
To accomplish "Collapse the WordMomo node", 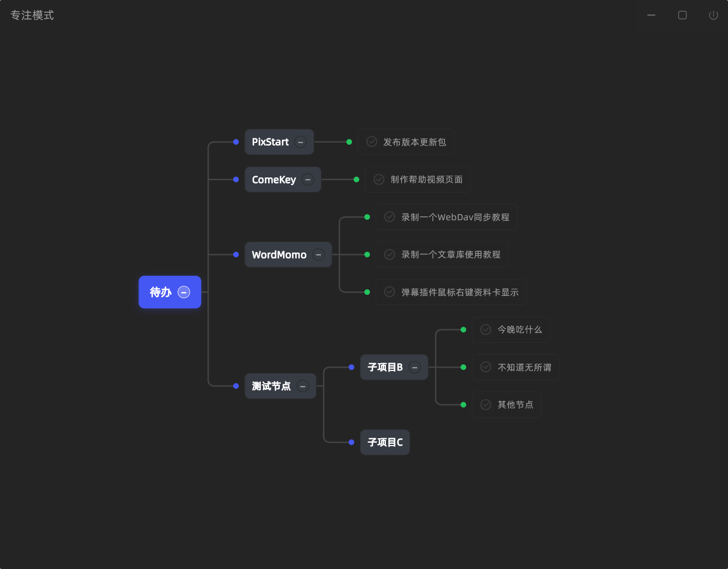I will click(x=318, y=255).
